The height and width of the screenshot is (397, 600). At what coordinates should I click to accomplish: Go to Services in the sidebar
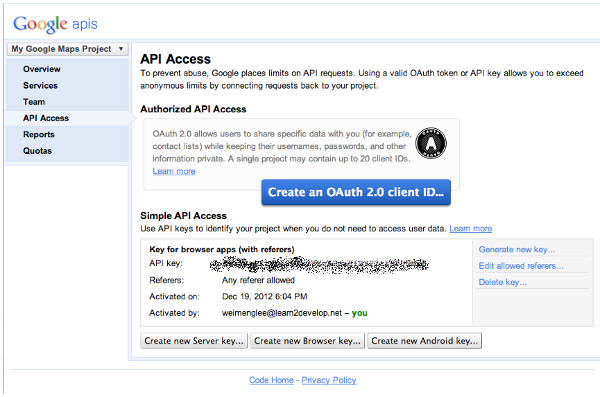pos(40,85)
